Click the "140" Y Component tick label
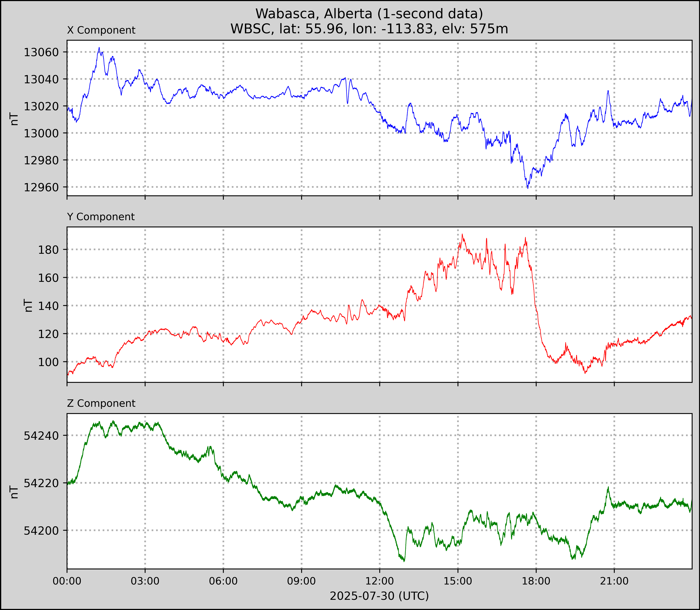Image resolution: width=700 pixels, height=610 pixels. click(x=48, y=306)
